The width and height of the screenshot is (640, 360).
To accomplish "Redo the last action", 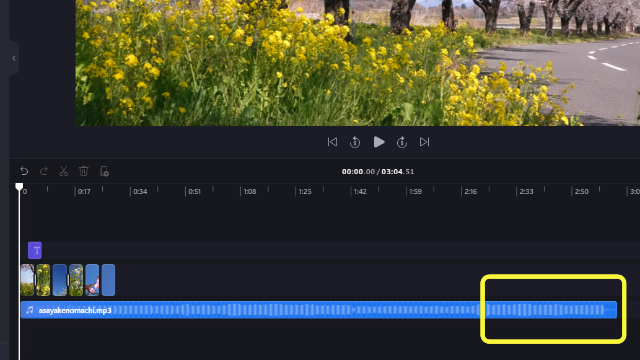I will (x=44, y=171).
